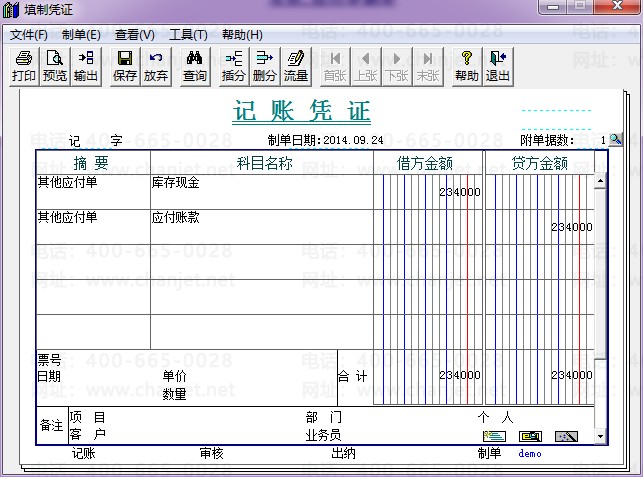The image size is (643, 477).
Task: Click 放弃 to discard changes
Action: (156, 66)
